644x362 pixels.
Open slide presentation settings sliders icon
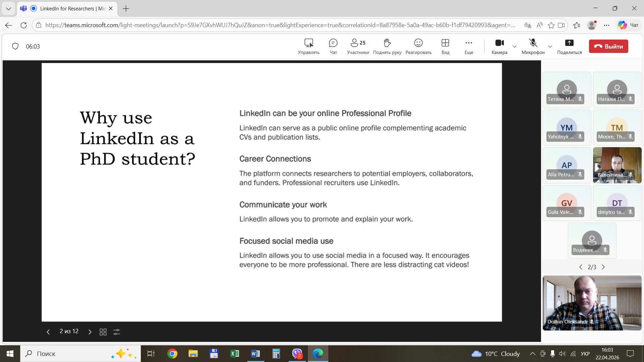(x=116, y=332)
